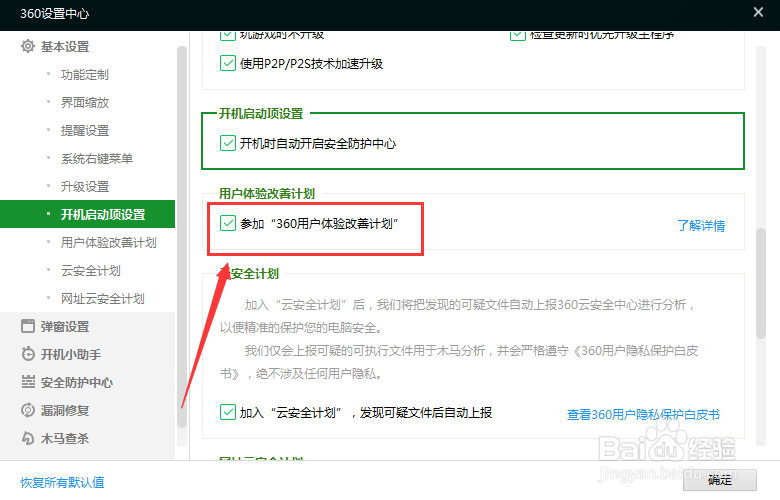
Task: Click the 木马查杀 icon
Action: coord(28,438)
